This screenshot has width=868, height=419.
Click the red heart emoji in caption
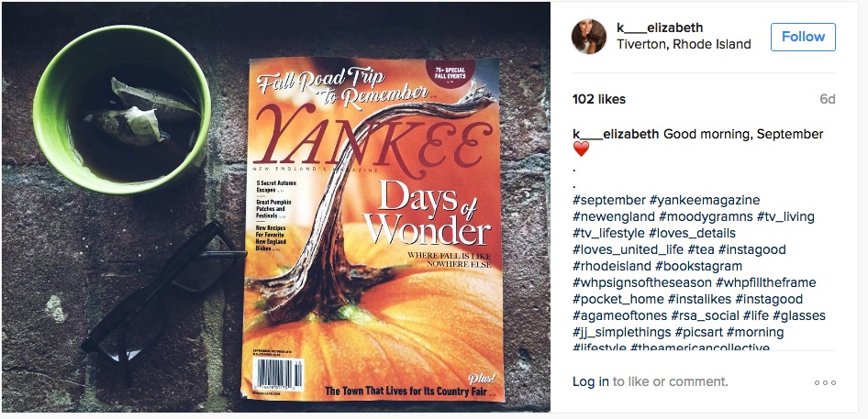[x=581, y=149]
